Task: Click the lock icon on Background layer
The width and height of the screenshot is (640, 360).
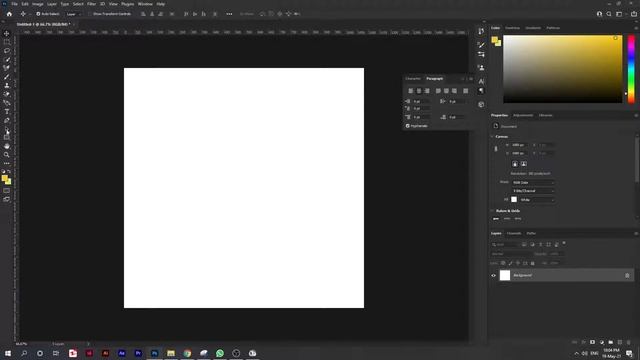Action: (627, 276)
